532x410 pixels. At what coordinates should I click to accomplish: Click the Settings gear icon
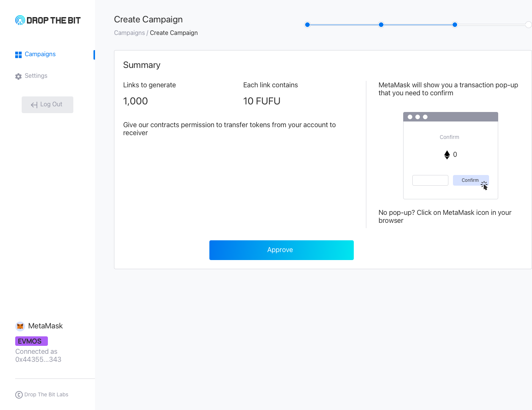[18, 76]
